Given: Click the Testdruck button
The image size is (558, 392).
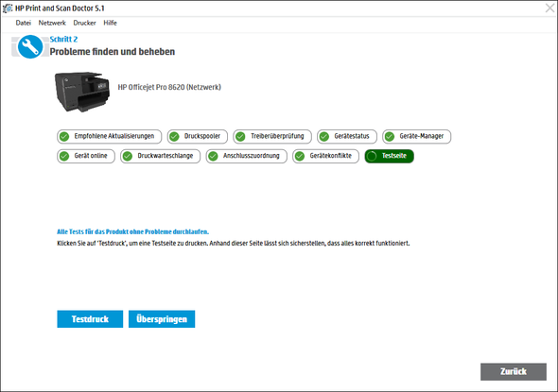Looking at the screenshot, I should (90, 318).
